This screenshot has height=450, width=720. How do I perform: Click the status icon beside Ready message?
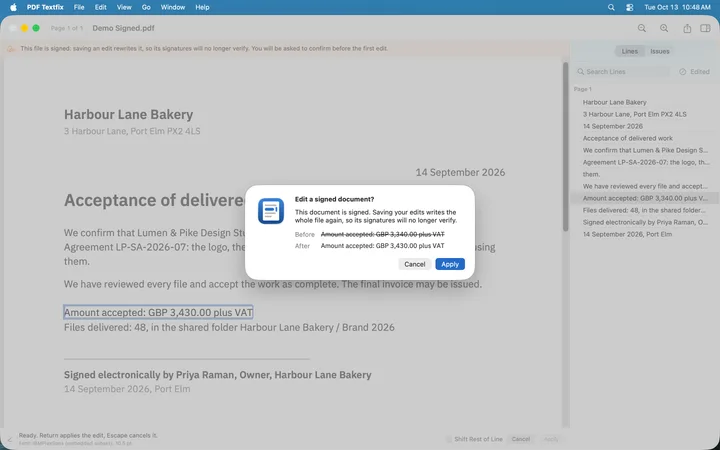pos(10,439)
